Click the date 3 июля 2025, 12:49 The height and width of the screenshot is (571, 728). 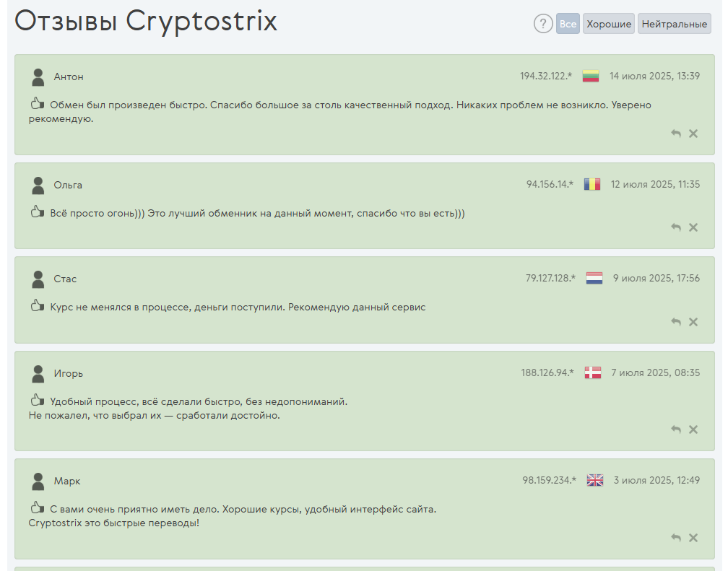(657, 481)
